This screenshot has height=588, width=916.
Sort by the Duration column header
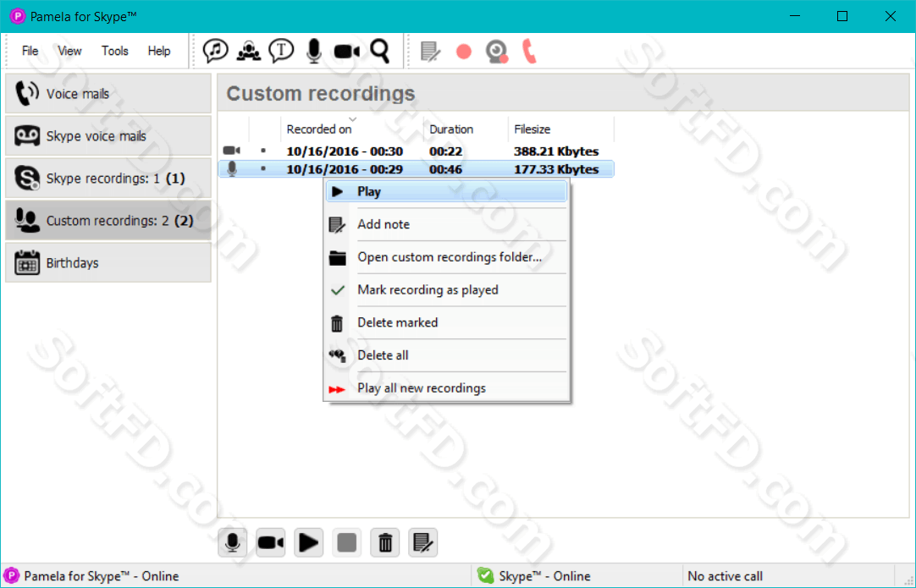(466, 129)
